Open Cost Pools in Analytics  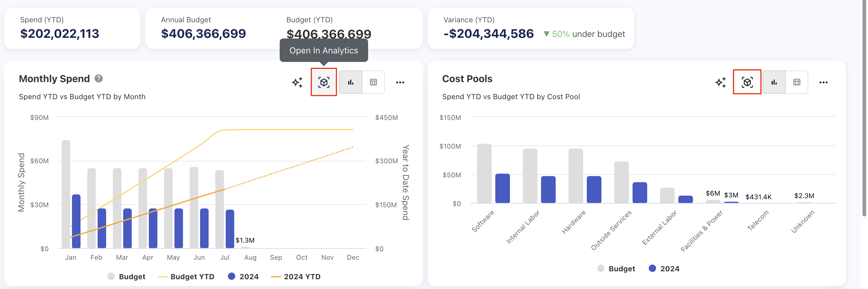[747, 82]
